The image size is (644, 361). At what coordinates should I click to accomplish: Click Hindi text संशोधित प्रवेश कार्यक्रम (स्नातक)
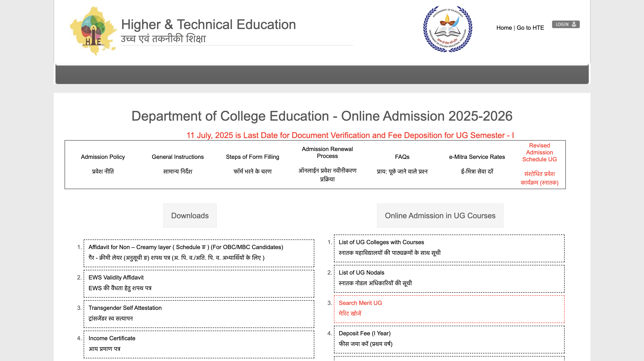pyautogui.click(x=540, y=178)
